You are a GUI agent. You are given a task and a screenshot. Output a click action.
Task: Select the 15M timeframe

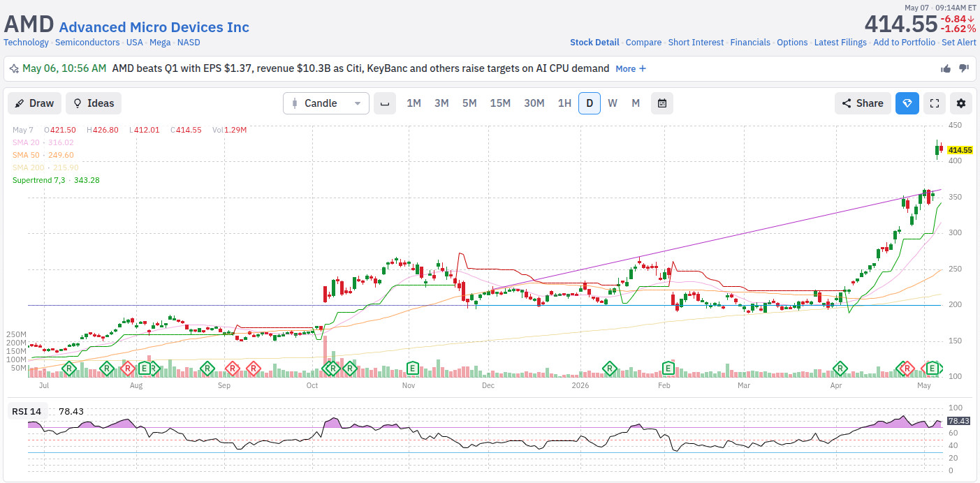point(500,103)
